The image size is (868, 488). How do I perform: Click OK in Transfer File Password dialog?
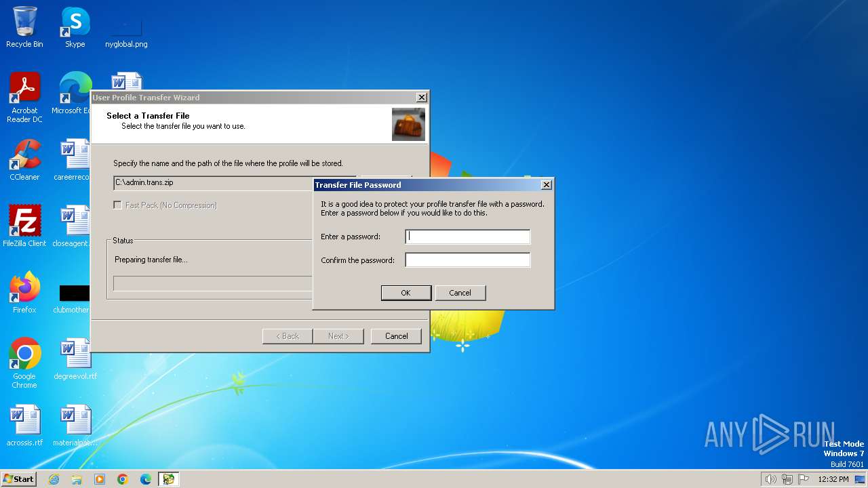point(406,293)
